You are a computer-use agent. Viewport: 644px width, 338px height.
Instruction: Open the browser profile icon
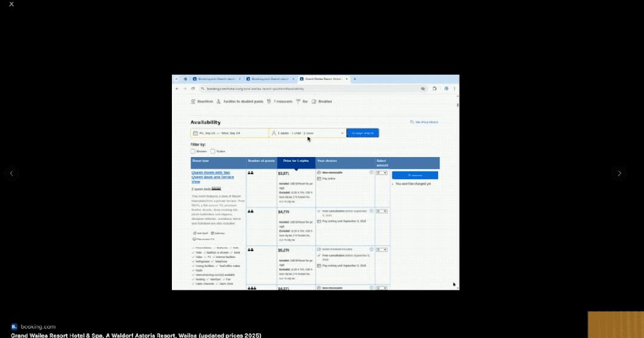pos(446,89)
